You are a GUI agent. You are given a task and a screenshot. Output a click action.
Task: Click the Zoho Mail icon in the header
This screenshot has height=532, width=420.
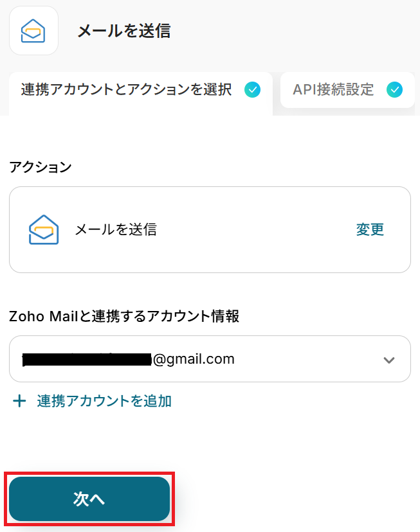click(33, 30)
